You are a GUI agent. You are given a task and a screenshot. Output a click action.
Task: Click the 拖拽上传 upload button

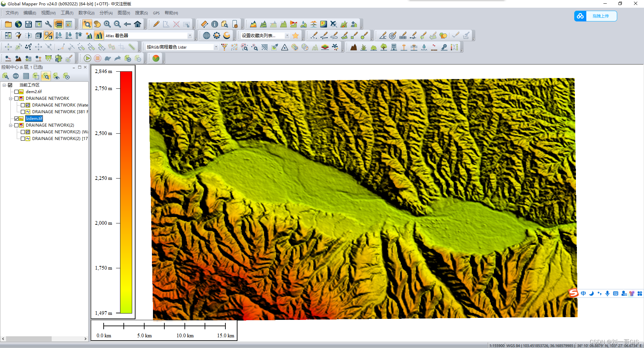[595, 16]
